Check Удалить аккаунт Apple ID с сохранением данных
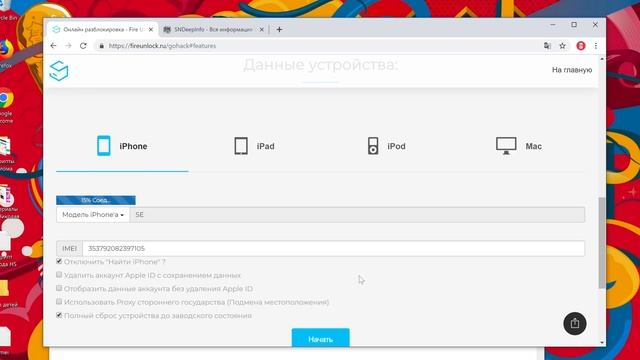 pos(59,275)
